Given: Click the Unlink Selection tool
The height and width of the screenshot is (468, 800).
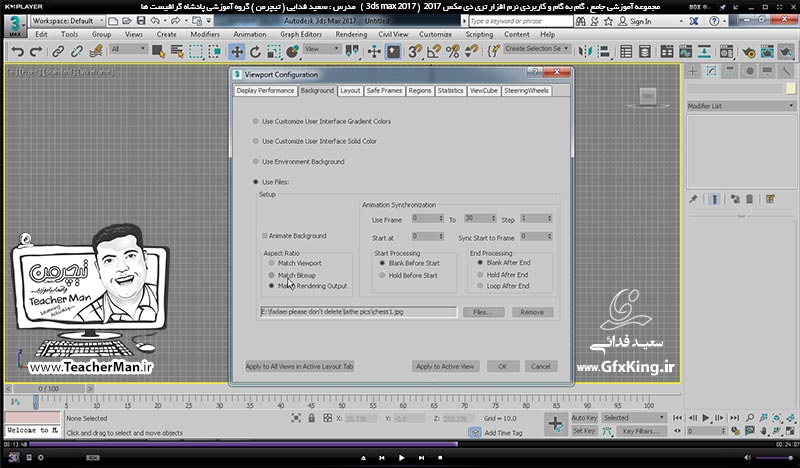Looking at the screenshot, I should 77,52.
